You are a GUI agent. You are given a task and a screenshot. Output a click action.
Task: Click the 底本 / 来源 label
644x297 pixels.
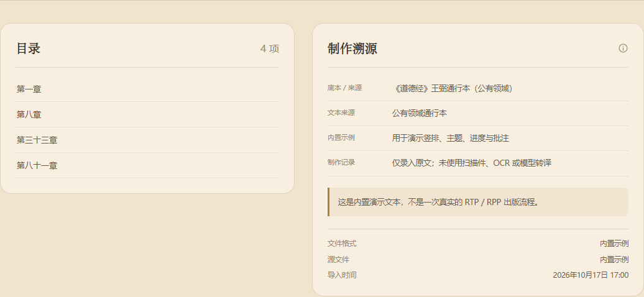(344, 88)
